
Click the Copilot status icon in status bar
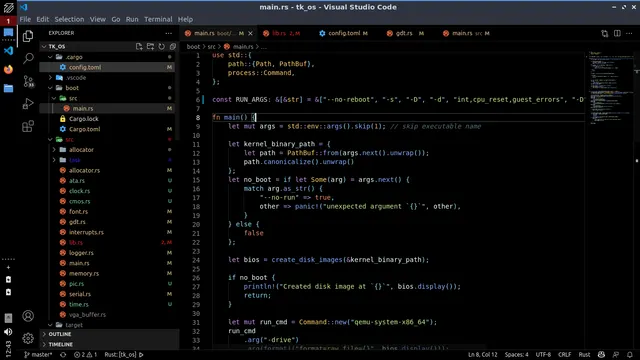coord(601,355)
